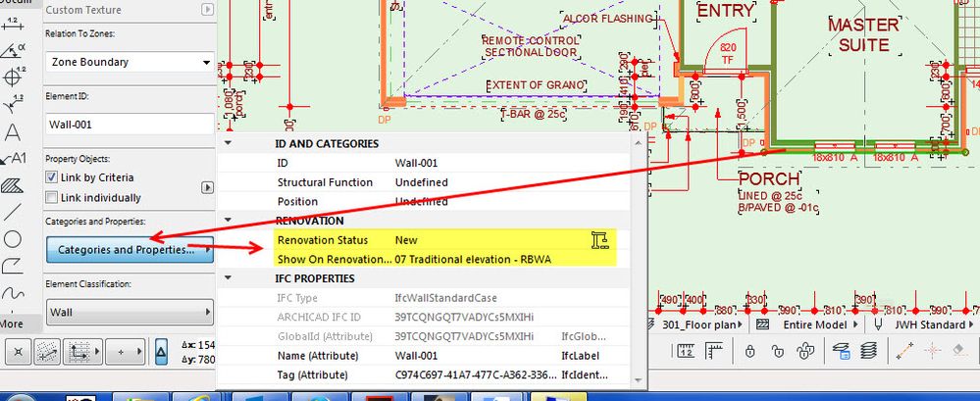Click the REMOTE CONTROL SECTIONAL DOOR text
The image size is (980, 401).
click(531, 46)
